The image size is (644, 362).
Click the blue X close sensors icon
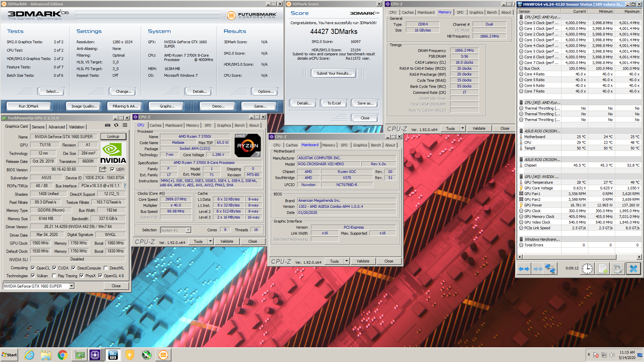tap(633, 268)
